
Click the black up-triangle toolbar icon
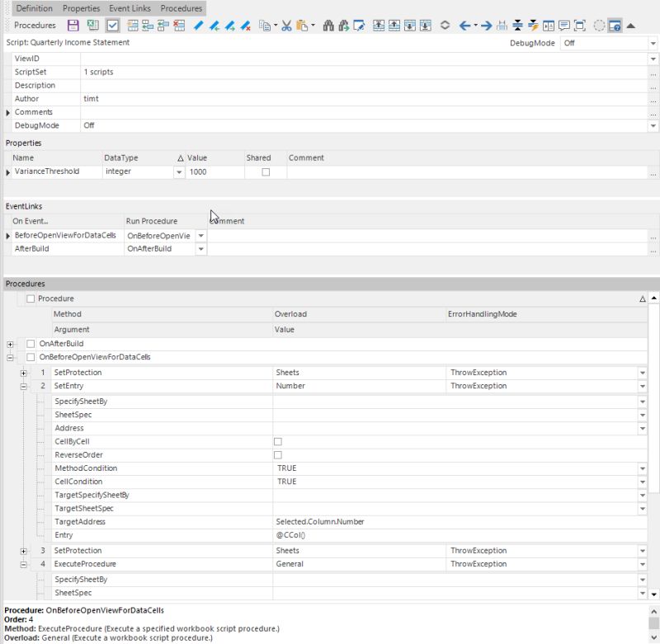pos(630,26)
